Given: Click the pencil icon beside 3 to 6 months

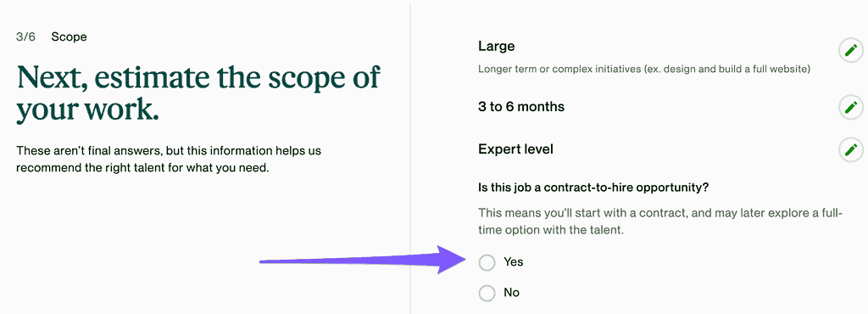Looking at the screenshot, I should [851, 107].
